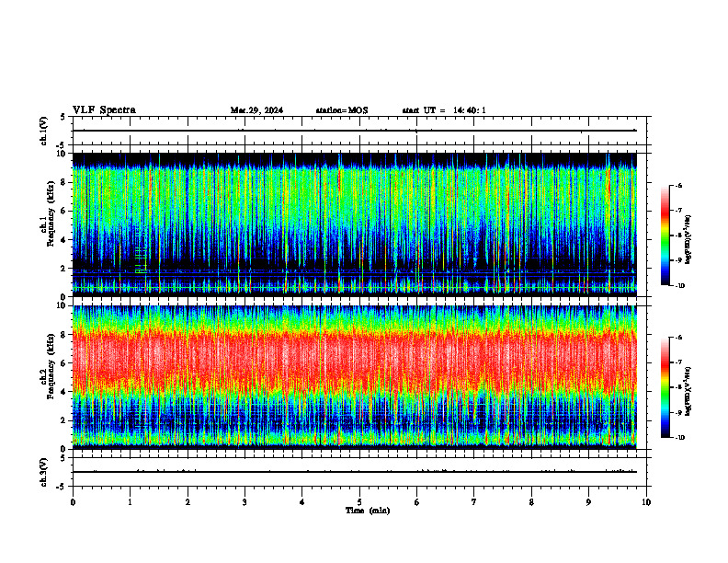Click the 4 kHz tick of ch.2 spectrogram
The width and height of the screenshot is (728, 563).
coord(64,392)
